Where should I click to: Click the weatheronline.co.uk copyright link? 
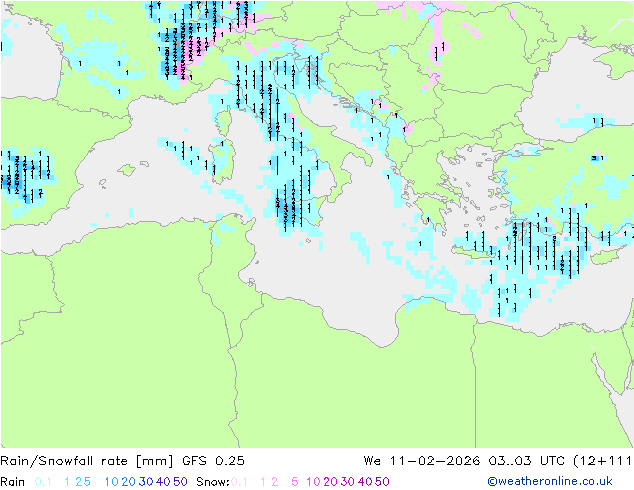point(550,481)
